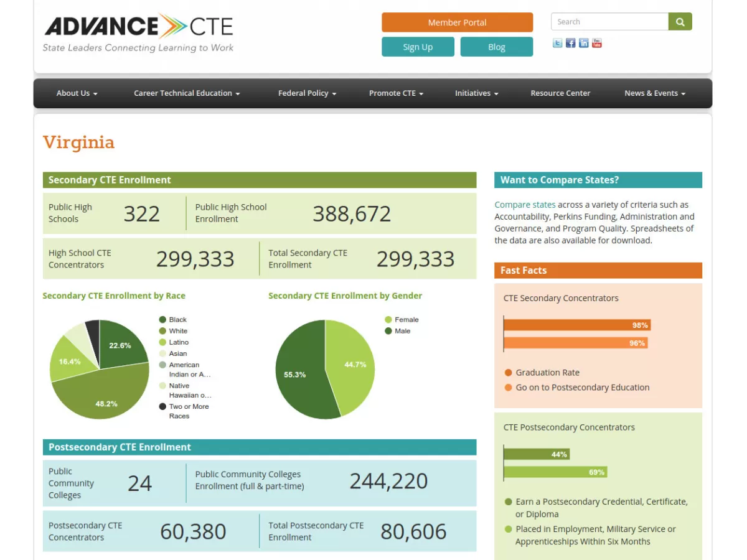Toggle the Black race legend marker
This screenshot has width=747, height=560.
pyautogui.click(x=163, y=320)
